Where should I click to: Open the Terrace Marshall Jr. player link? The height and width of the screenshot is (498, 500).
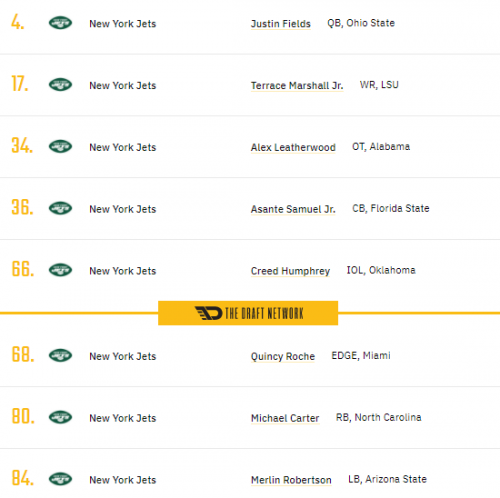coord(297,85)
